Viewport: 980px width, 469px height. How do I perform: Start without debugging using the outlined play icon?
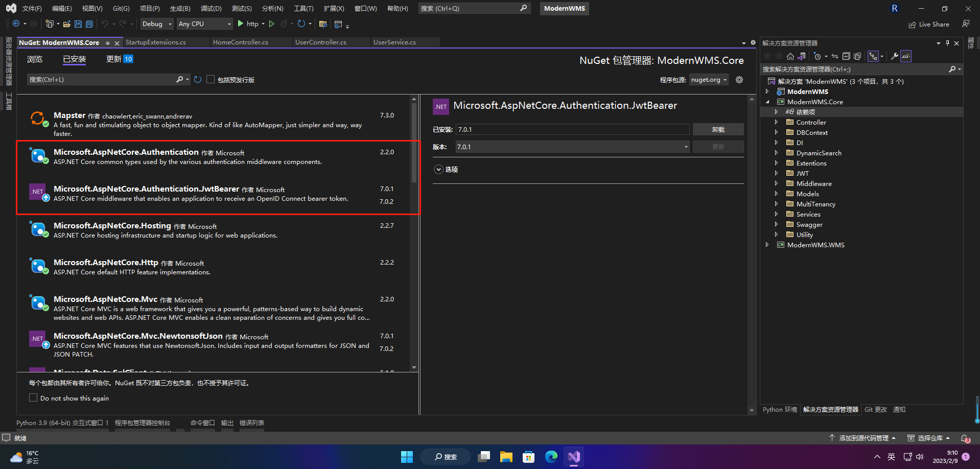pos(272,24)
